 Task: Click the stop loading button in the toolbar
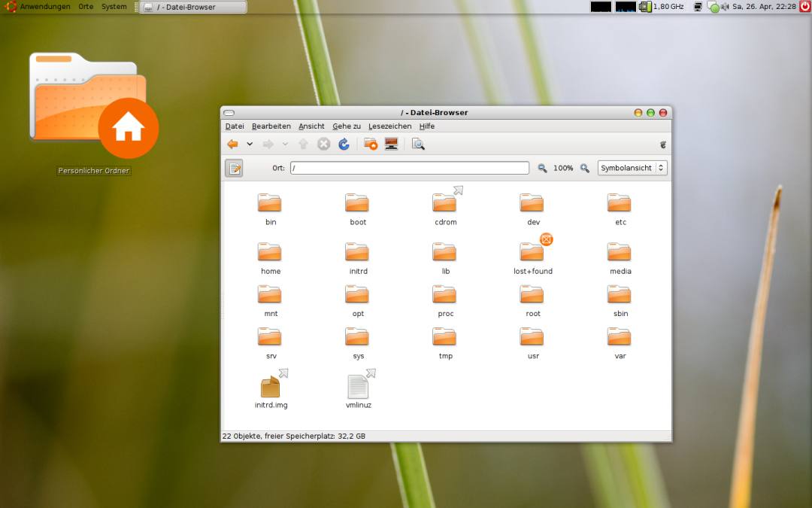coord(323,144)
